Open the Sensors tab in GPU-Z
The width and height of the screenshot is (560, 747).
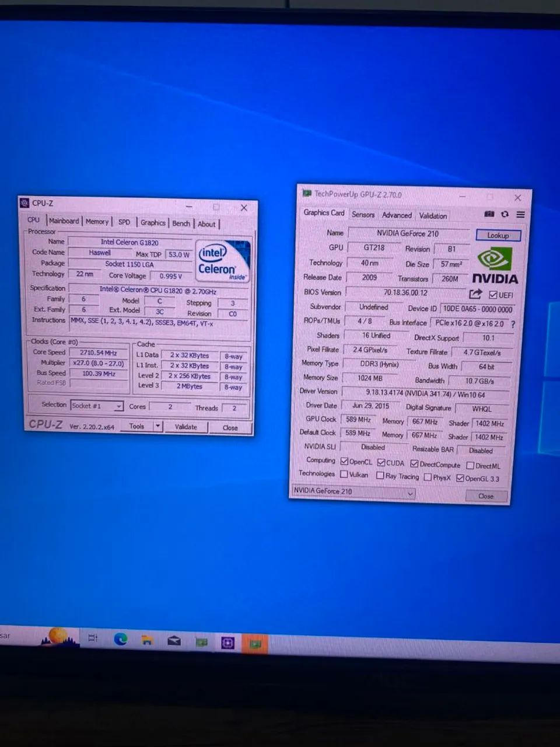363,215
